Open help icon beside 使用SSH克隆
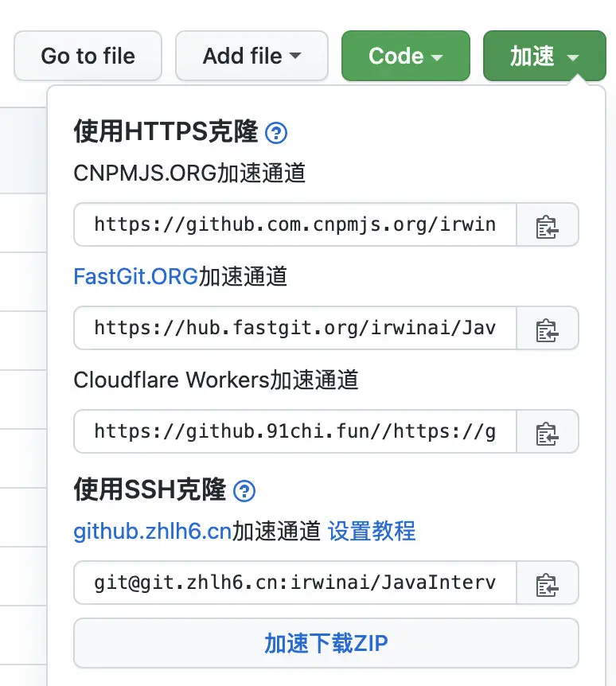Image resolution: width=616 pixels, height=686 pixels. click(244, 491)
